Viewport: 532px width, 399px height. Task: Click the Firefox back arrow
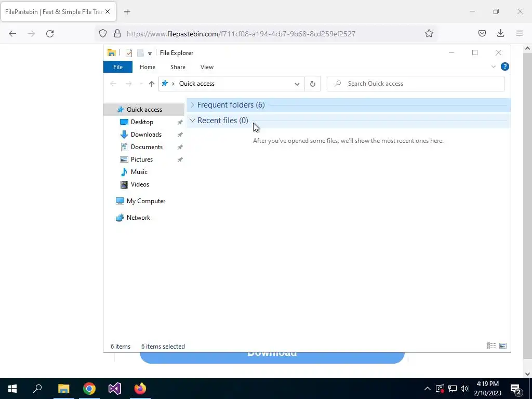pyautogui.click(x=12, y=34)
